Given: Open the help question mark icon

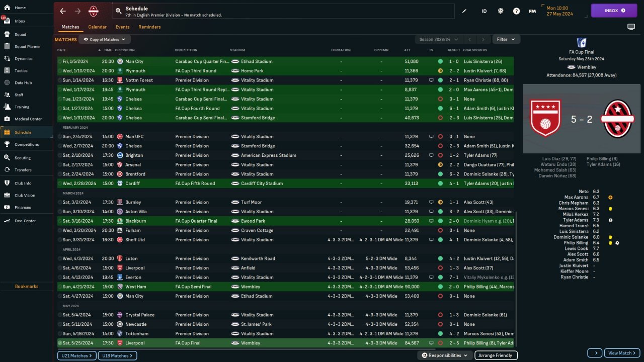Looking at the screenshot, I should [516, 11].
